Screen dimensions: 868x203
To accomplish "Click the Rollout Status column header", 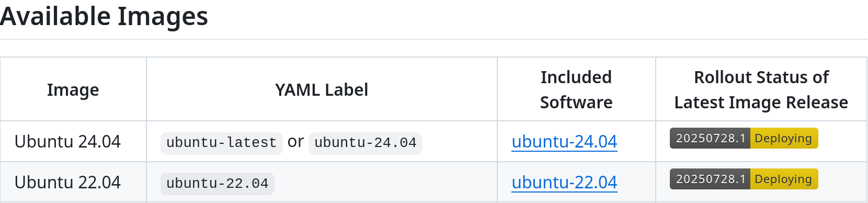I will pos(761,90).
